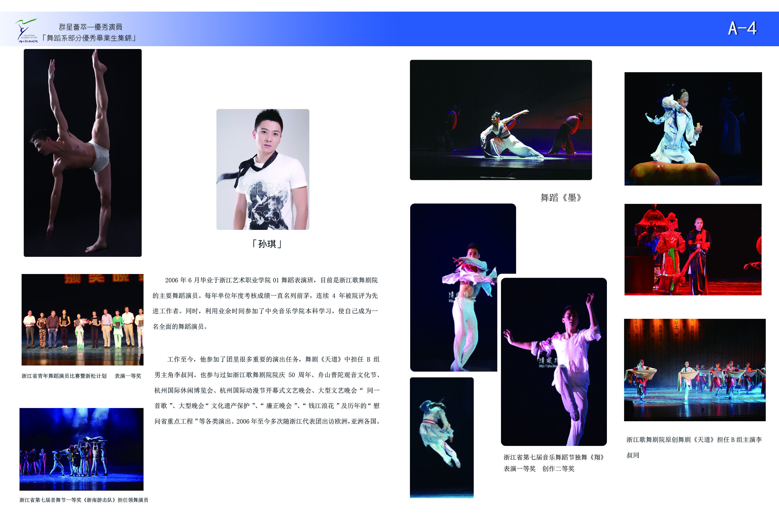Click the paragraph beginning 工作至今

tap(267, 390)
